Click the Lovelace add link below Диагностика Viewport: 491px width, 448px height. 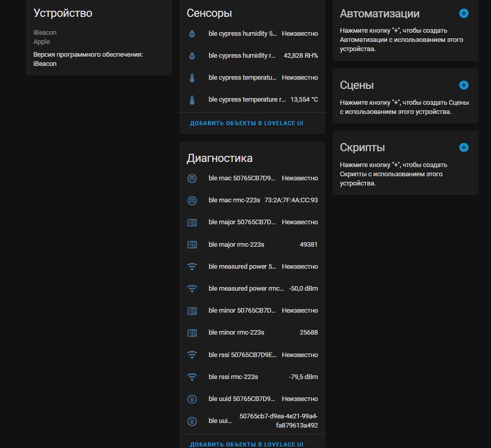(x=247, y=444)
